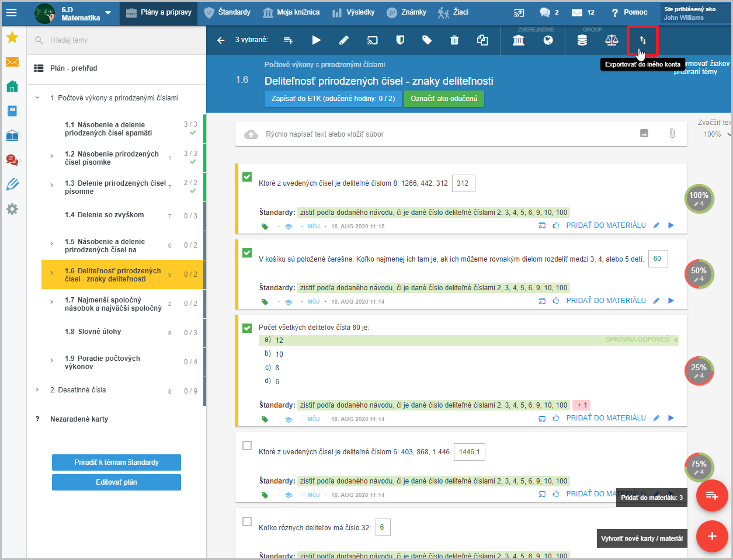Image resolution: width=733 pixels, height=560 pixels.
Task: Click the 'Hľadaj témy' search field
Action: click(116, 40)
